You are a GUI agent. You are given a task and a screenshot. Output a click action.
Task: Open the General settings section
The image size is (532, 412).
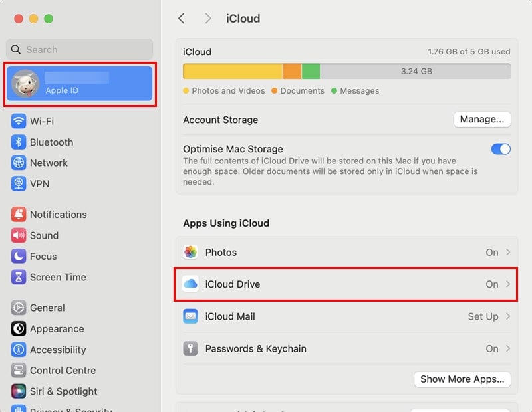click(47, 308)
